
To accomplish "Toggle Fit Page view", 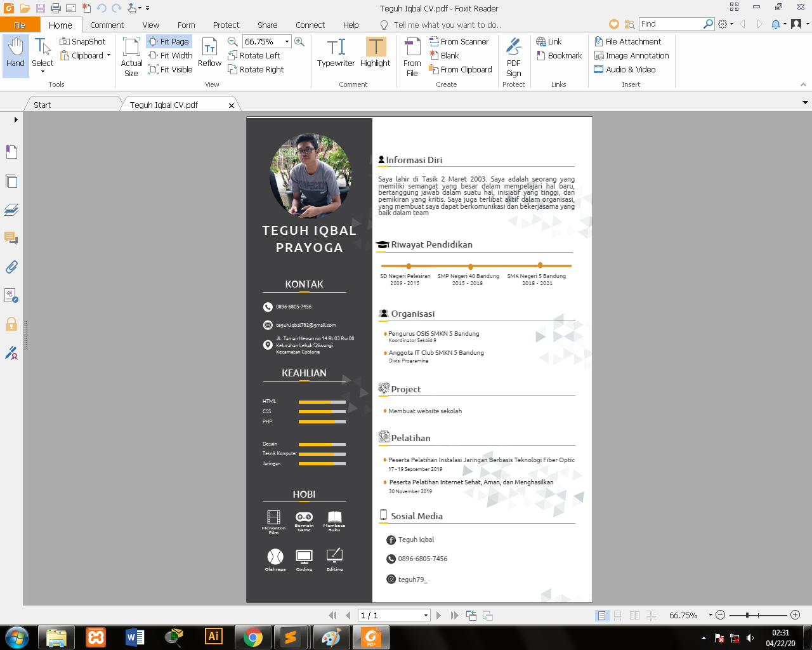I will pyautogui.click(x=169, y=41).
